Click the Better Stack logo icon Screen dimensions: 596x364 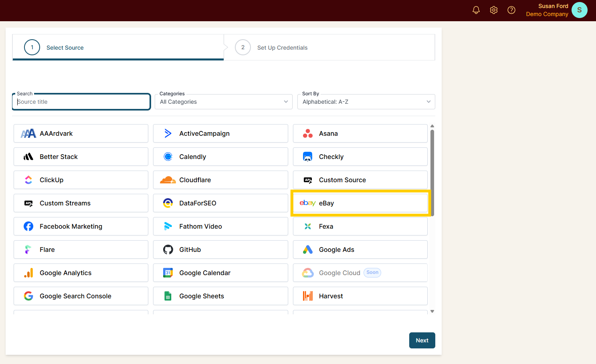click(28, 157)
